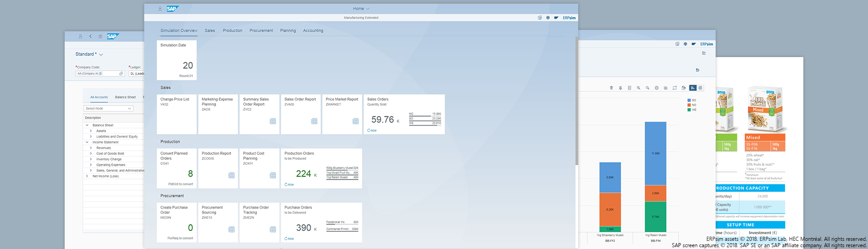Image resolution: width=868 pixels, height=249 pixels.
Task: Click the back arrow in left window
Action: (x=90, y=36)
